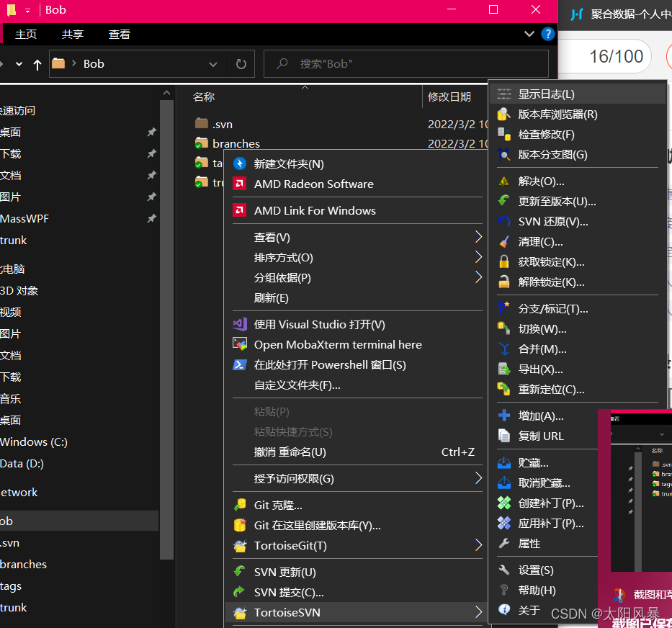This screenshot has height=628, width=672.
Task: Choose 刷新(E) refresh in context menu
Action: [x=357, y=297]
